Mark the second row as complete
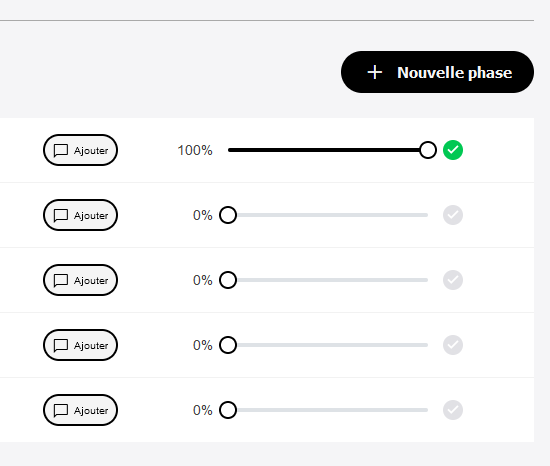Viewport: 550px width, 466px height. [453, 215]
